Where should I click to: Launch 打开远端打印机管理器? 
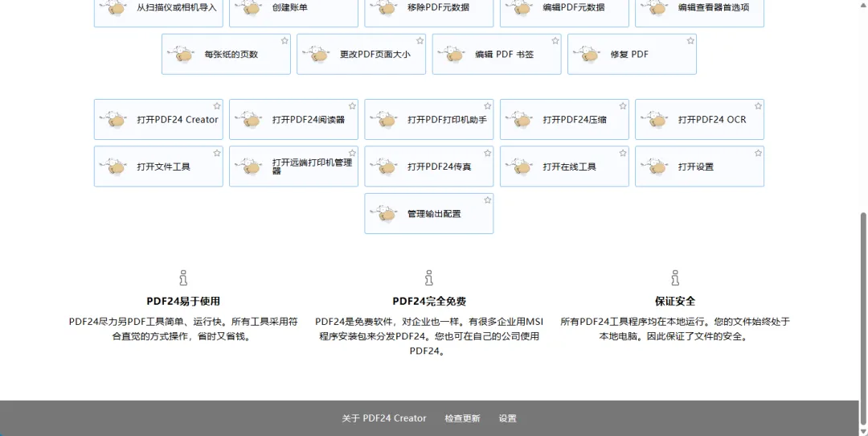[x=293, y=167]
